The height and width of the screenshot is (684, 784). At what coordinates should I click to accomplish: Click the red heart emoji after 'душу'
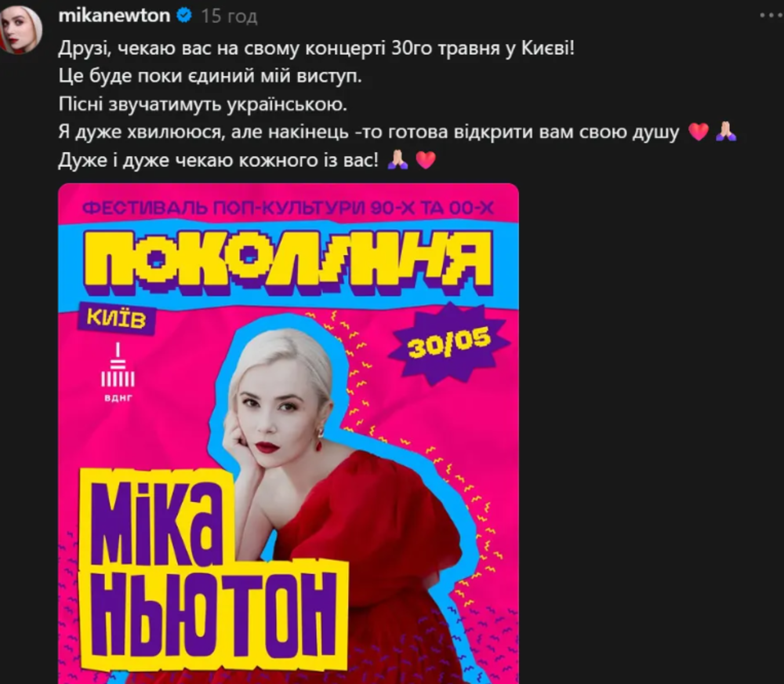(x=699, y=132)
